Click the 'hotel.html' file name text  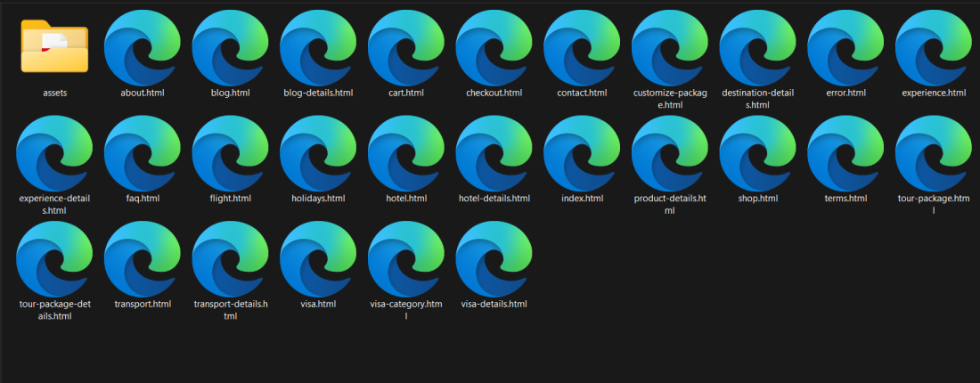pos(406,199)
